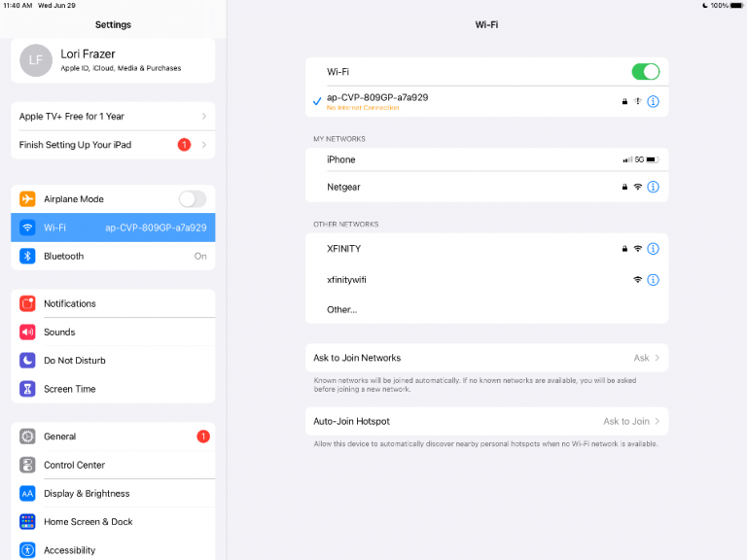Open xfinitywifi info button
The height and width of the screenshot is (560, 747).
pos(653,280)
